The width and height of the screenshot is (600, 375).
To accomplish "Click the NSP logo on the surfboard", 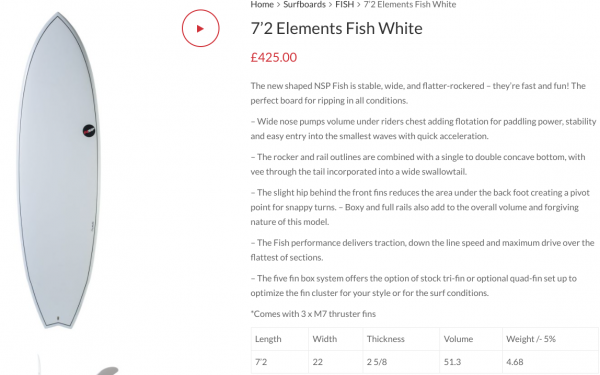I will click(89, 130).
